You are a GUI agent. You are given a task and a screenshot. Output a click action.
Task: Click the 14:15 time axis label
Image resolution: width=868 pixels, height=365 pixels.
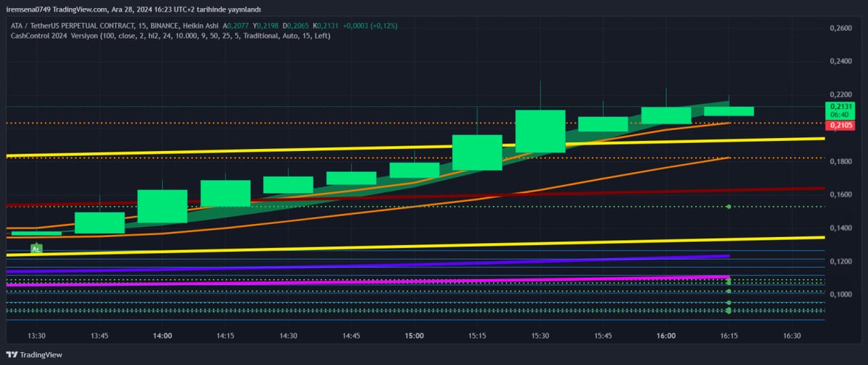[226, 336]
